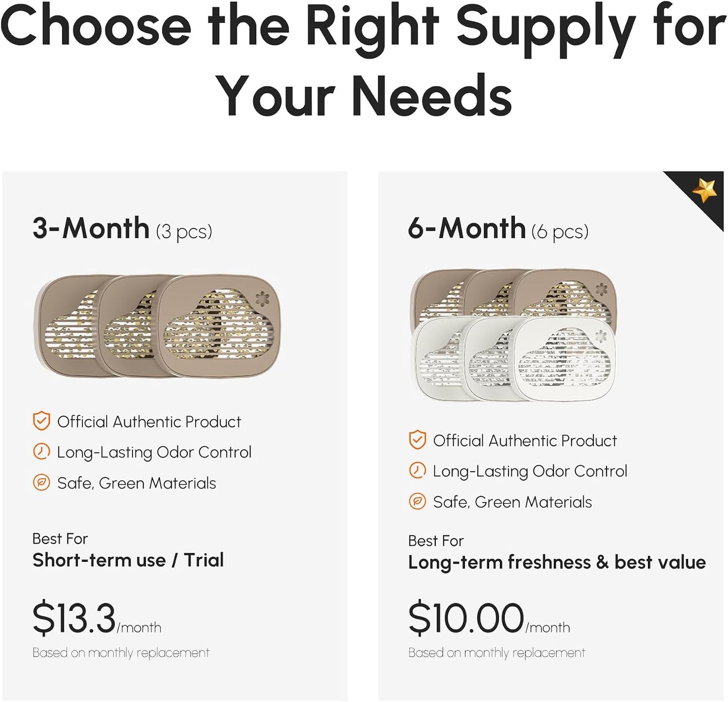Click the Choose the Right Supply headline
Viewport: 728px width, 702px height.
364,59
